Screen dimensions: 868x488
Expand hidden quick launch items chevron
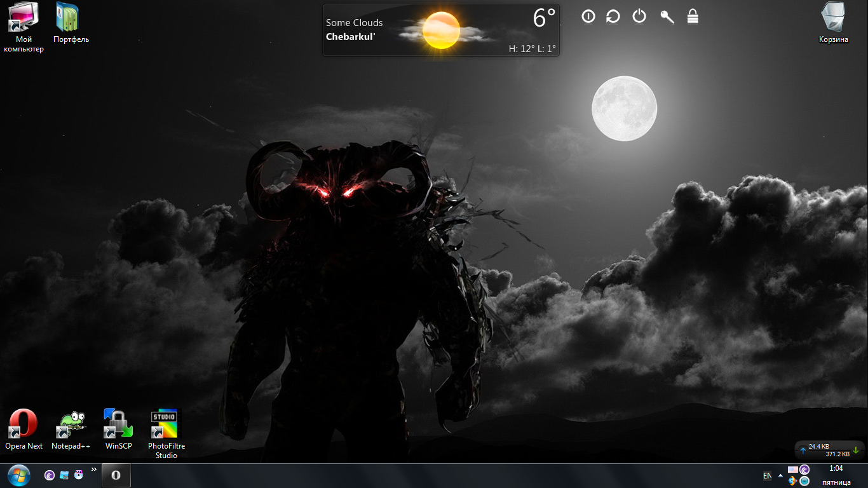point(94,470)
